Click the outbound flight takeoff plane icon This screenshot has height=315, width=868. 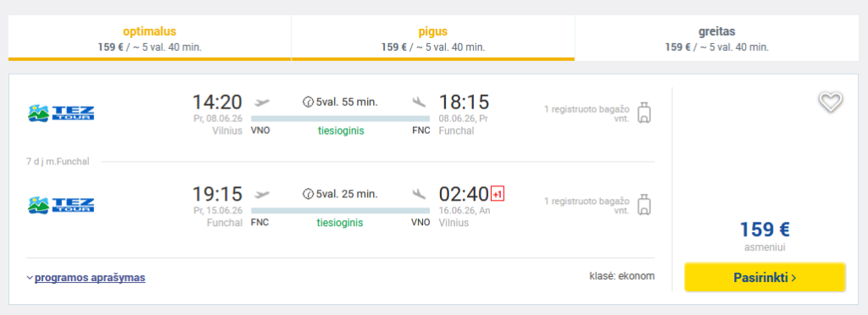(x=262, y=102)
